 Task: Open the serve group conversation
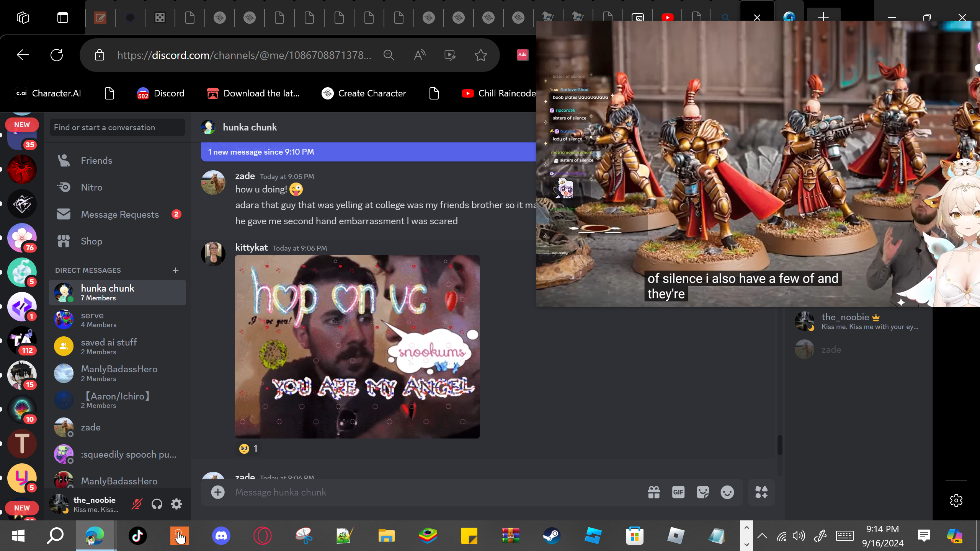[x=118, y=320]
